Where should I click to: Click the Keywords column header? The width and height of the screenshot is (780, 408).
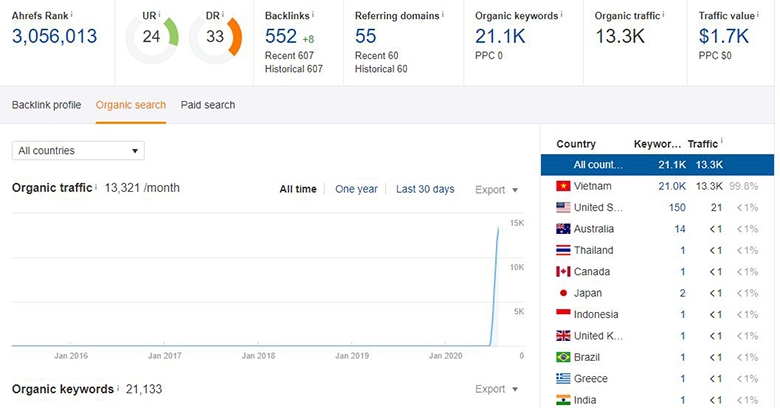click(657, 144)
